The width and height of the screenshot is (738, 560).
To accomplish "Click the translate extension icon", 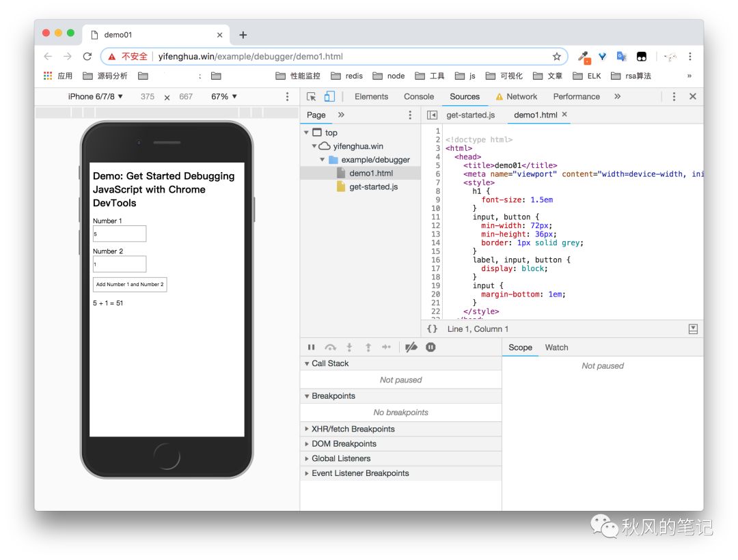I will (x=622, y=57).
